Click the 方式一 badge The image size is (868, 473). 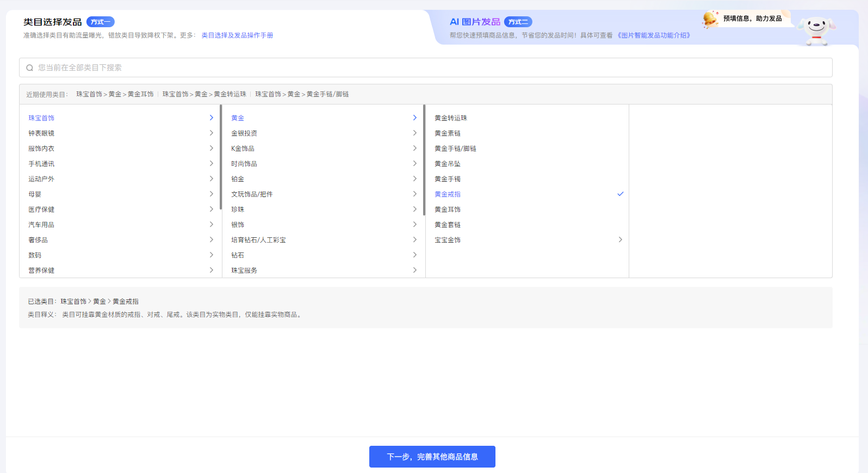[x=100, y=22]
